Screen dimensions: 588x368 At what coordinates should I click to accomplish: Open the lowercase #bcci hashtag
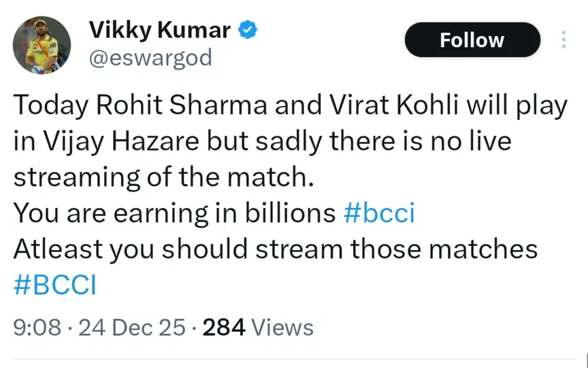tap(380, 214)
